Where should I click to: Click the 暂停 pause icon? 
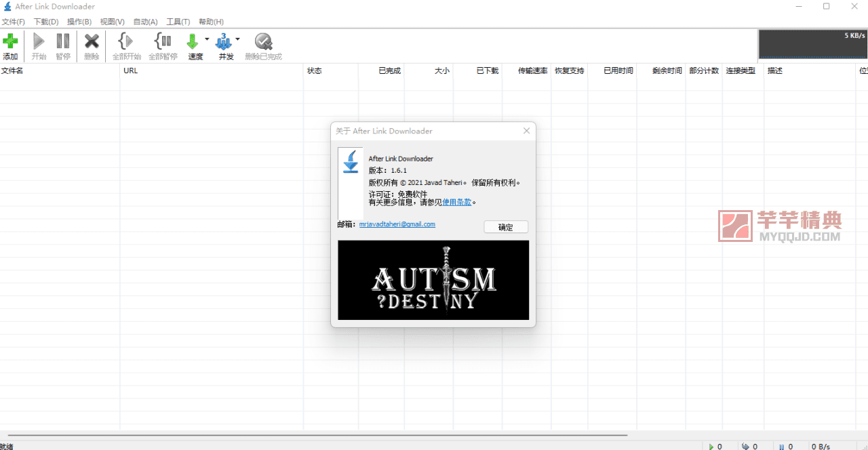point(63,41)
